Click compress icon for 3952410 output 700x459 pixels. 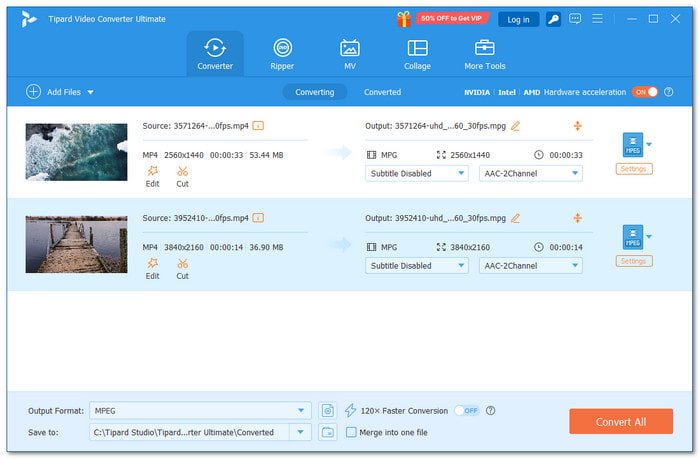[577, 218]
